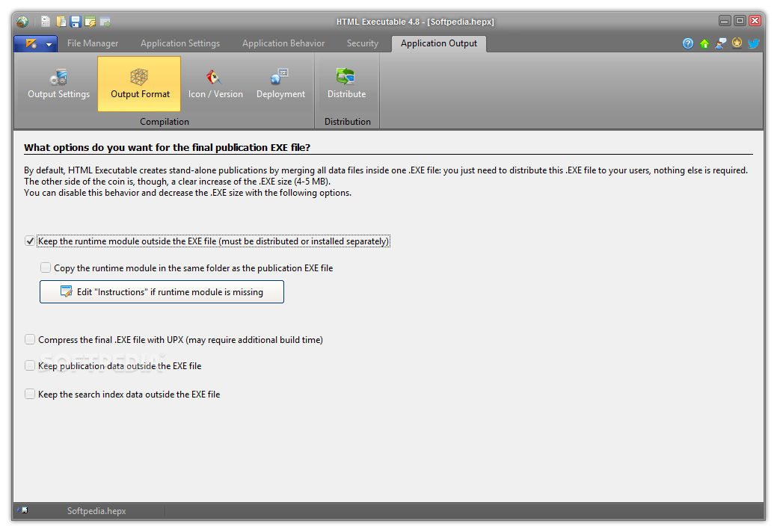Open the Twitter bird icon
Screen dimensions: 777x532
tap(753, 43)
